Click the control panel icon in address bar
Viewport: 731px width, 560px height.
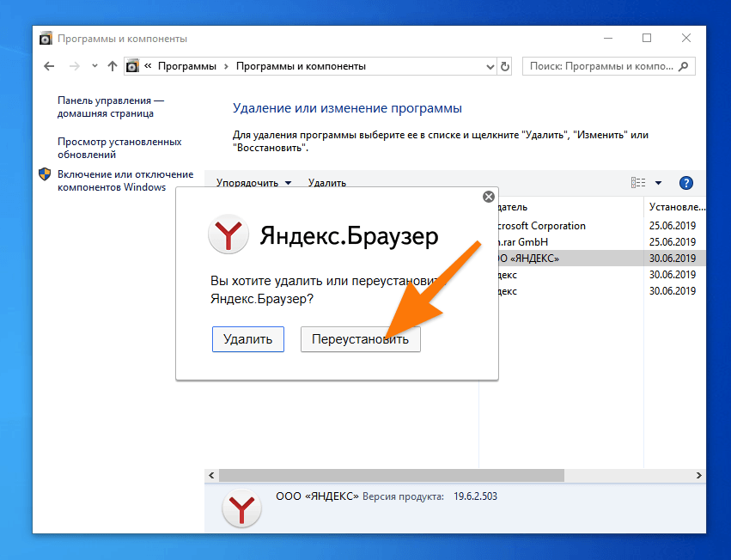[x=132, y=66]
